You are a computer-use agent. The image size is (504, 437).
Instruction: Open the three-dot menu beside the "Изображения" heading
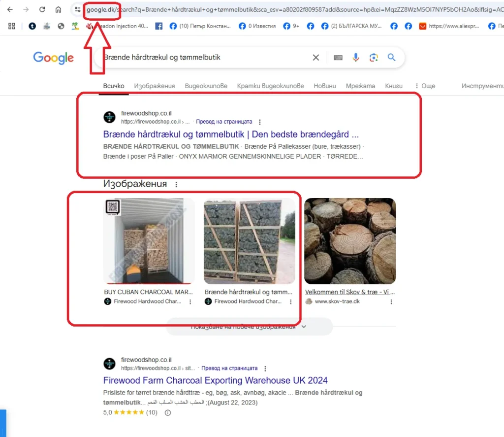tap(176, 184)
